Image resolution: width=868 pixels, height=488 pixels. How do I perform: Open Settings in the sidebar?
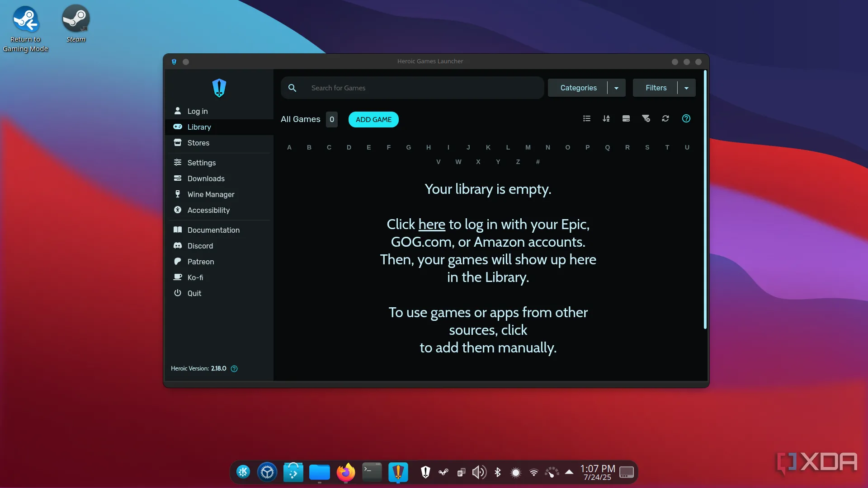pyautogui.click(x=219, y=163)
